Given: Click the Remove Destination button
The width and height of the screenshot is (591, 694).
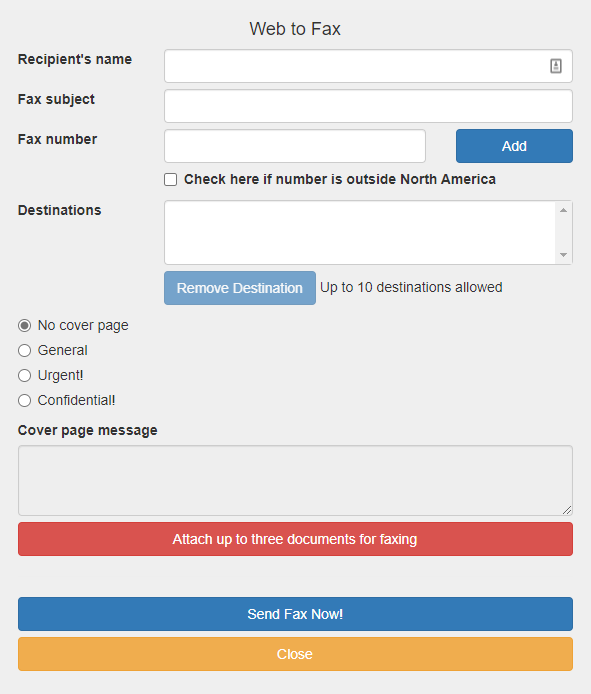Looking at the screenshot, I should 240,288.
